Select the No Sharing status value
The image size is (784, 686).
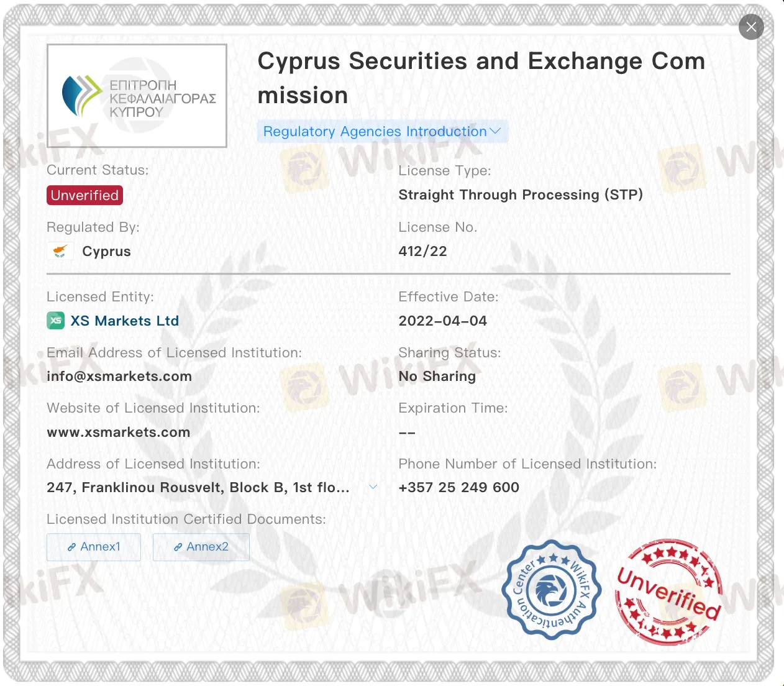pyautogui.click(x=437, y=377)
